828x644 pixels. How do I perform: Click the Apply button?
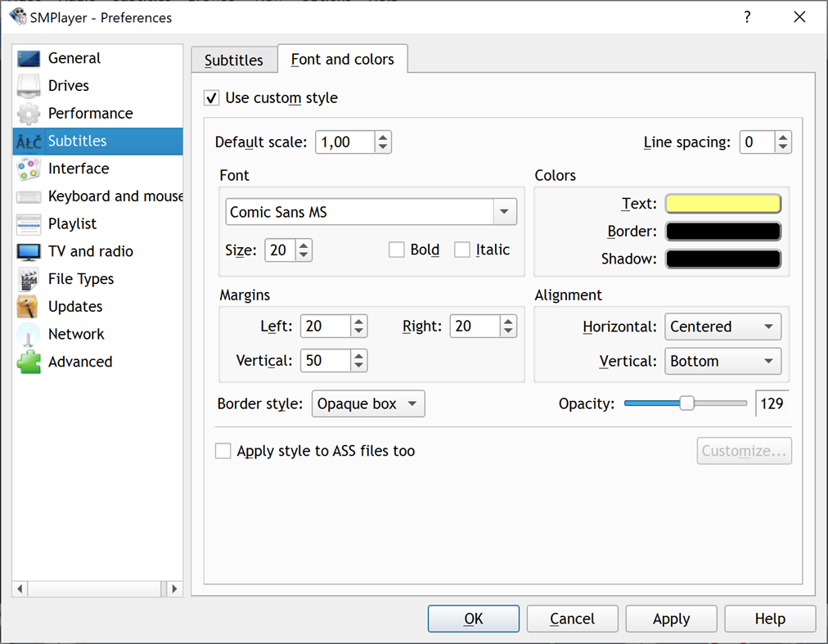(x=671, y=619)
